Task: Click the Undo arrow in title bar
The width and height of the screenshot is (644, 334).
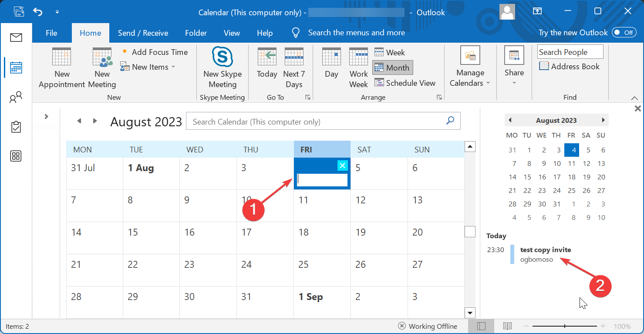Action: coord(38,12)
